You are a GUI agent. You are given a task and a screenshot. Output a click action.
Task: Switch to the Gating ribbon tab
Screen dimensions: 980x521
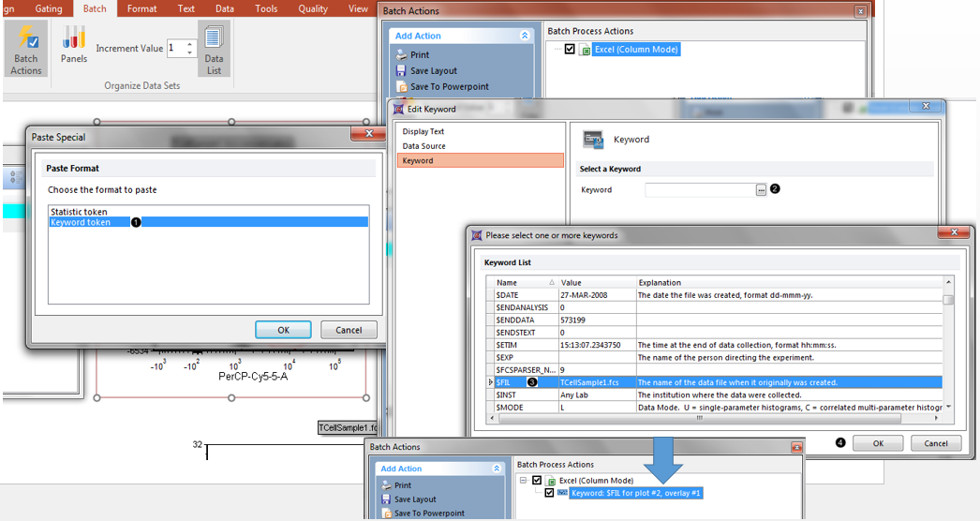pyautogui.click(x=48, y=8)
